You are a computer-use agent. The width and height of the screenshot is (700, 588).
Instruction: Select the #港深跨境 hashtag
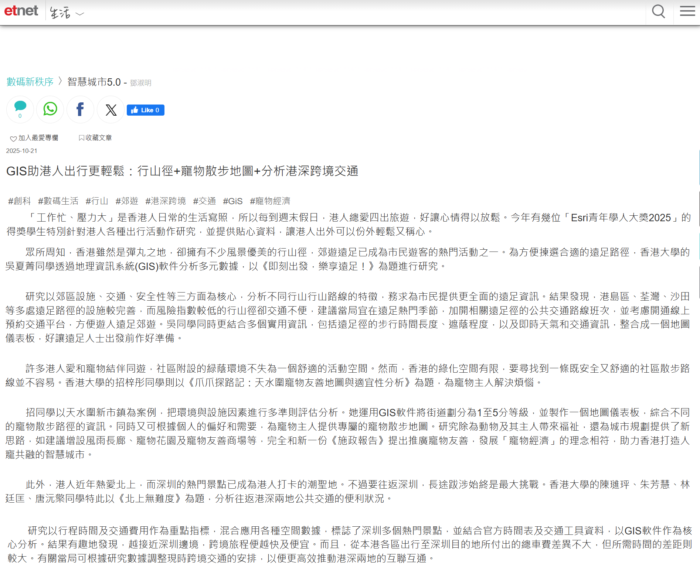(x=165, y=201)
